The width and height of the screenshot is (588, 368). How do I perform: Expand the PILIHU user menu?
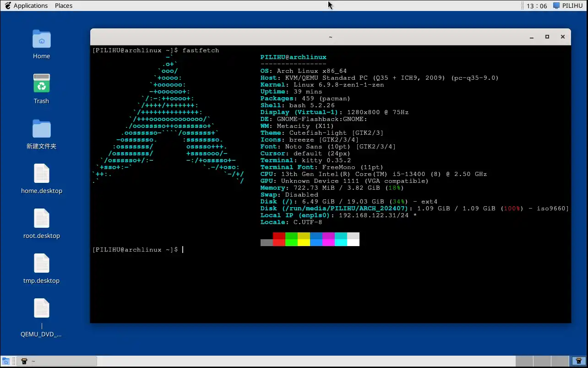tap(568, 5)
